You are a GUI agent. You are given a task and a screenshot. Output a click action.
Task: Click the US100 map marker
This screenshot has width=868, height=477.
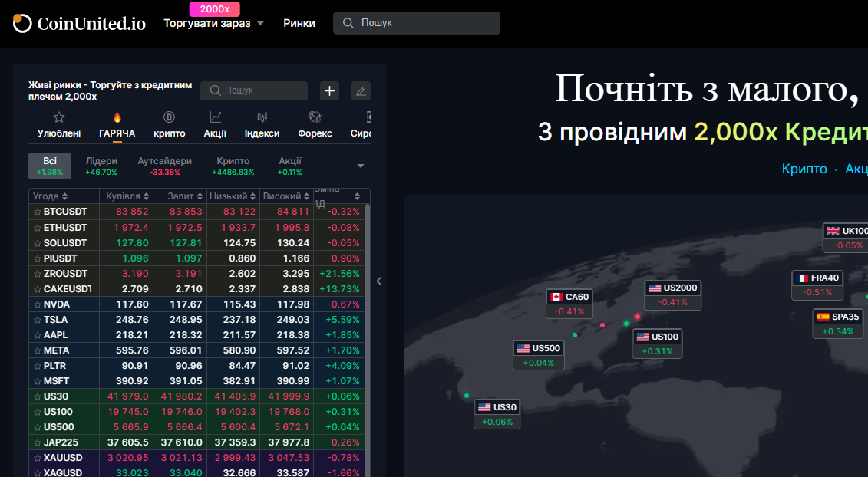click(658, 344)
